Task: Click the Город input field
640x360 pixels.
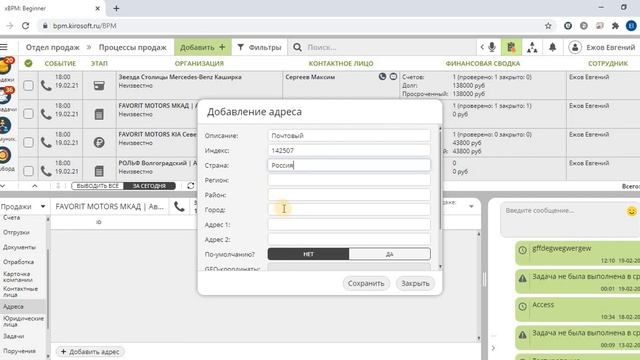Action: [349, 210]
